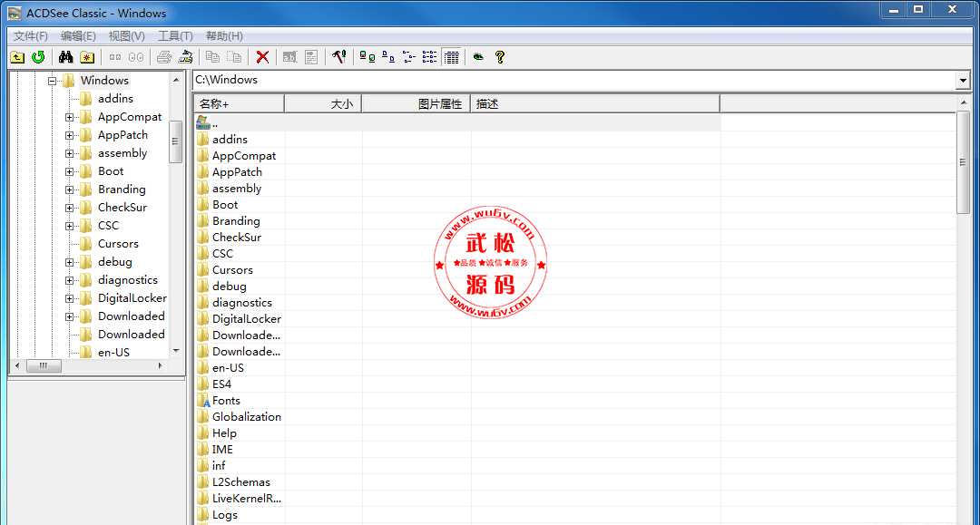Viewport: 980px width, 525px height.
Task: Click the rename icon in the toolbar
Action: (x=290, y=57)
